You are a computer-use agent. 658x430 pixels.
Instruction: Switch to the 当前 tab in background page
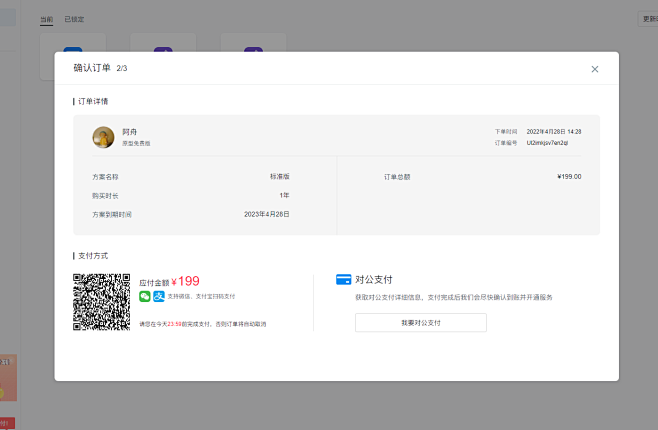tap(47, 19)
